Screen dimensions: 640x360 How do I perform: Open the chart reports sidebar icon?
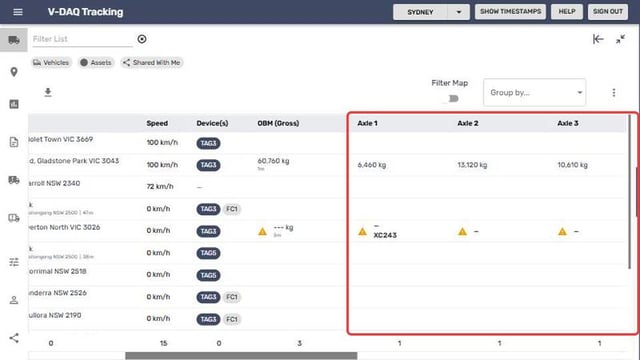tap(14, 104)
